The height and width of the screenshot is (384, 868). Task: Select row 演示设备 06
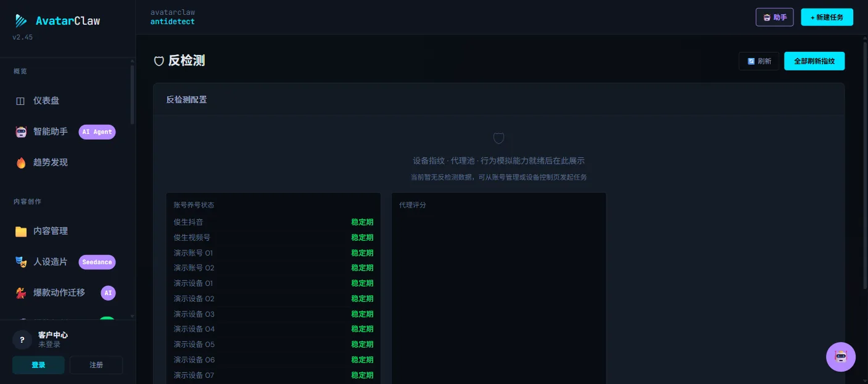[273, 360]
